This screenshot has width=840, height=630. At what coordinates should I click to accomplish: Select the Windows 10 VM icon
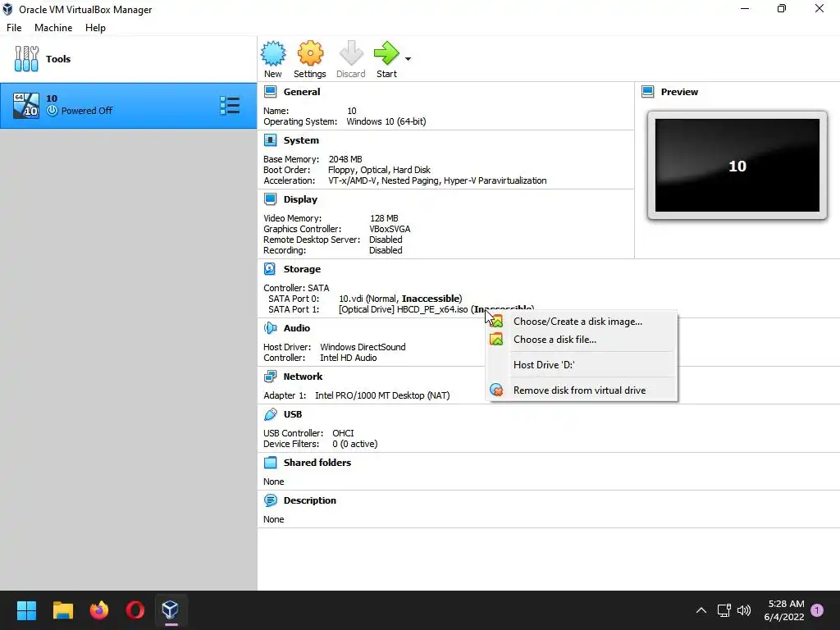(x=26, y=106)
